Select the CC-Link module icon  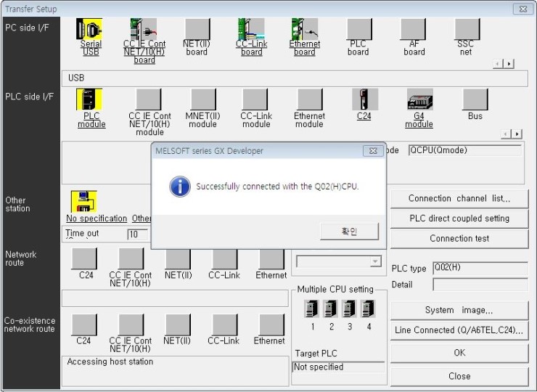click(255, 99)
